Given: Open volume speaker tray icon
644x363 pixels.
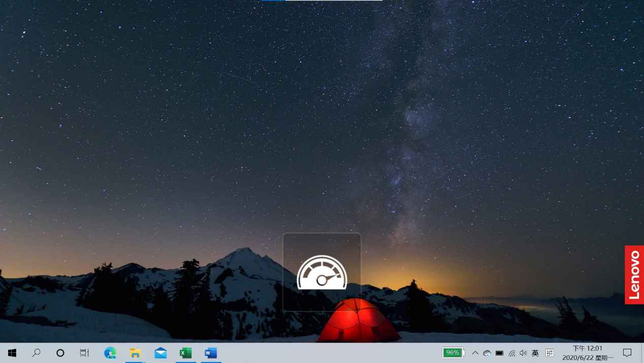Looking at the screenshot, I should pos(524,353).
